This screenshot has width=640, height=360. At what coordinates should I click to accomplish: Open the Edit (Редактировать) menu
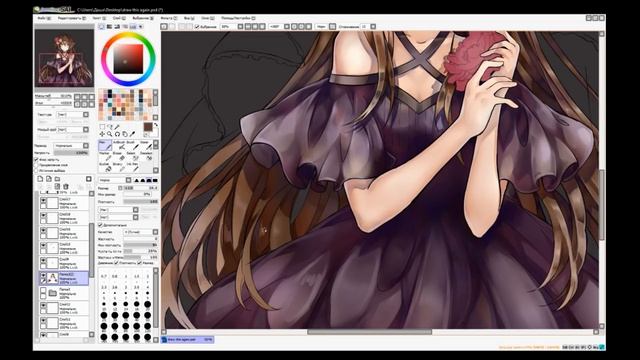[x=71, y=18]
